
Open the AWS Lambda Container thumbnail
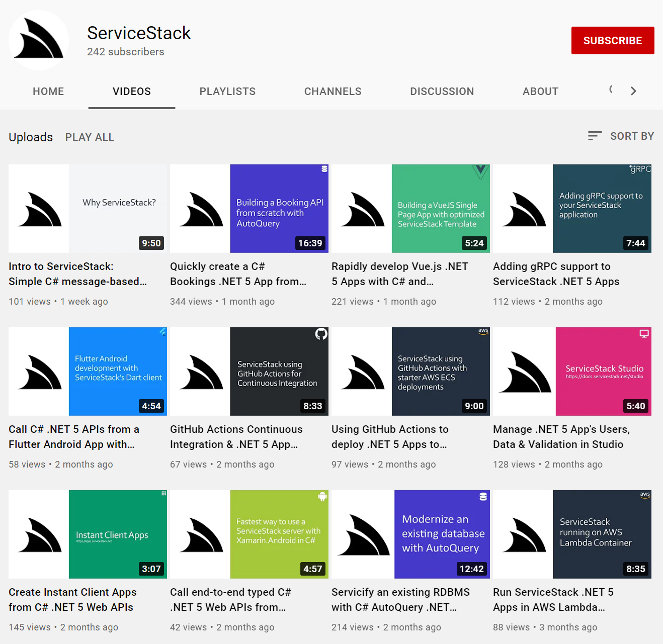point(572,534)
